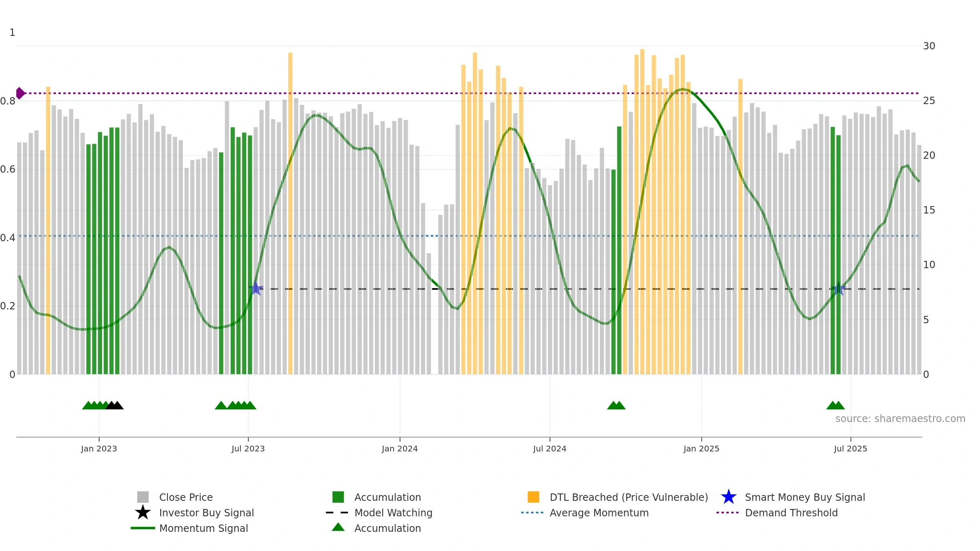Click the black Investor Buy Signal legend star
The height and width of the screenshot is (551, 980).
pos(143,513)
